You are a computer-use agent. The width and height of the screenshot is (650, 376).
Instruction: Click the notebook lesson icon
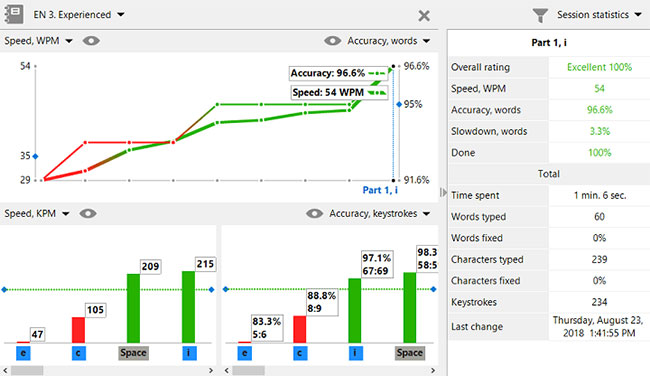pos(14,14)
